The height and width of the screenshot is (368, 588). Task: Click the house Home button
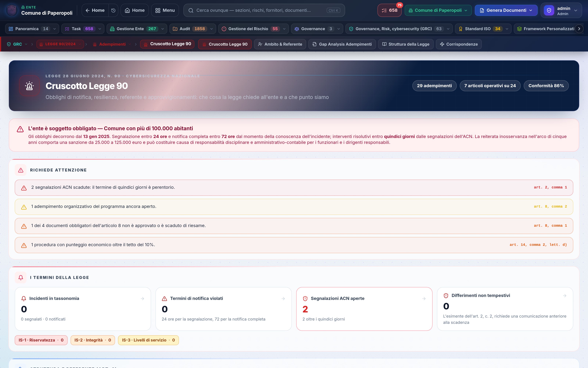(x=135, y=10)
